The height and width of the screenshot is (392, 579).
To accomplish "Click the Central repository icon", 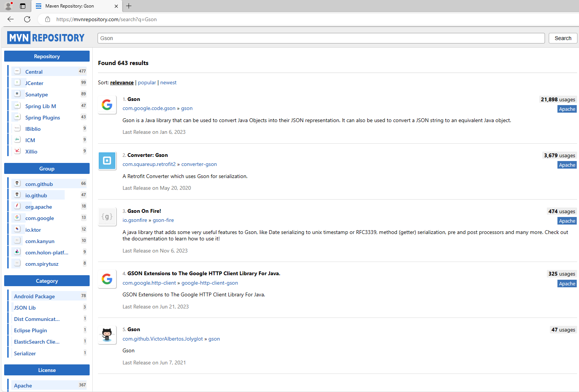I will pos(17,71).
